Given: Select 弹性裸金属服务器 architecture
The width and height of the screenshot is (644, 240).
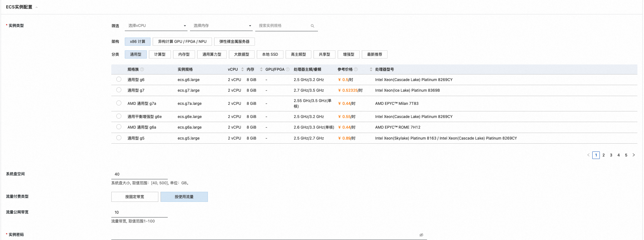Looking at the screenshot, I should pos(235,42).
